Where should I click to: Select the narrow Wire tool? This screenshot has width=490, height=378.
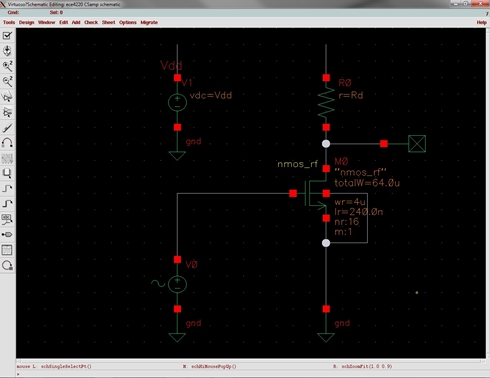pyautogui.click(x=7, y=189)
